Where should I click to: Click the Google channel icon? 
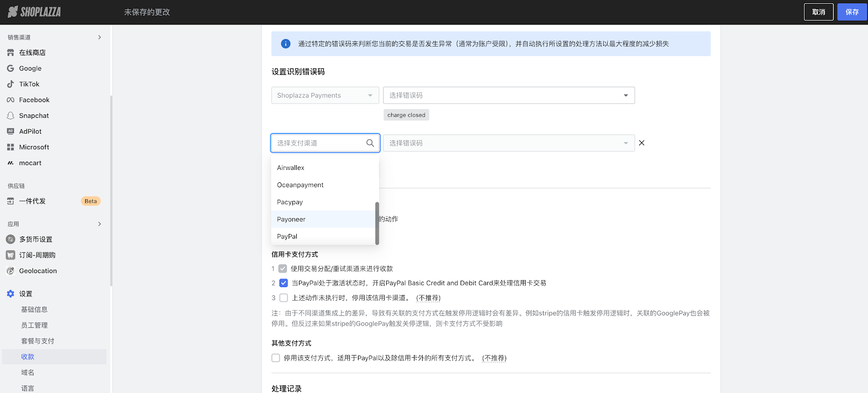tap(10, 68)
